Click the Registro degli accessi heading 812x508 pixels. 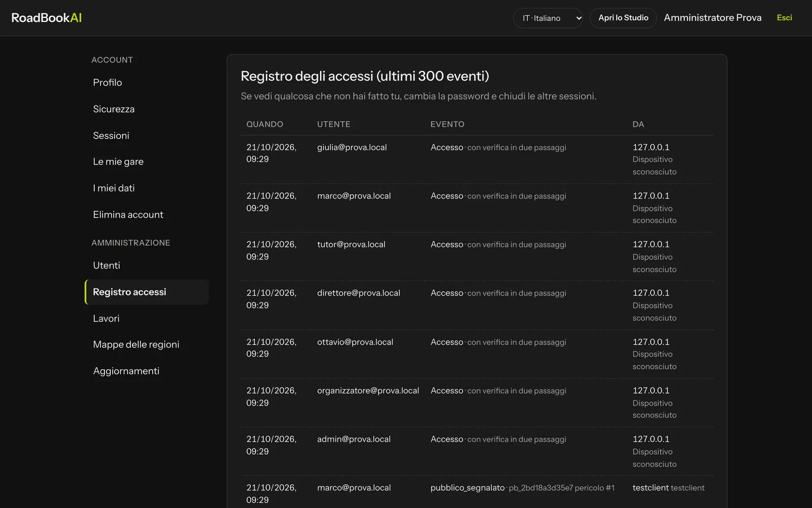tap(364, 76)
